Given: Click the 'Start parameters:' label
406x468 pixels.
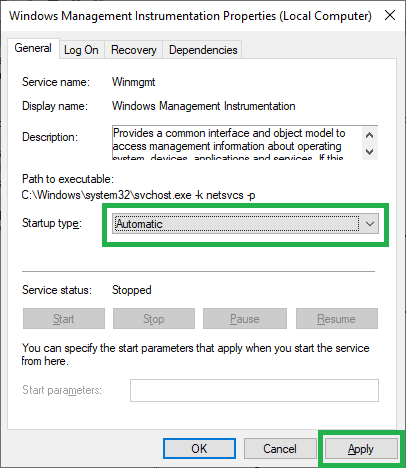Looking at the screenshot, I should pyautogui.click(x=62, y=390).
